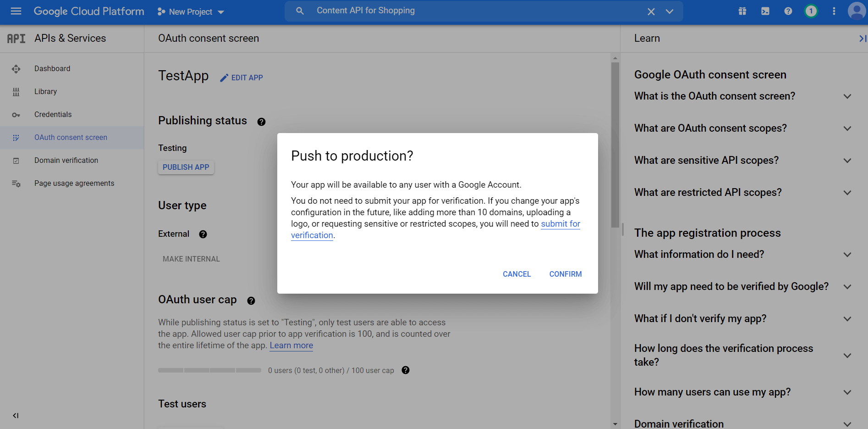This screenshot has height=429, width=868.
Task: Select OAuth consent screen menu item
Action: (72, 138)
